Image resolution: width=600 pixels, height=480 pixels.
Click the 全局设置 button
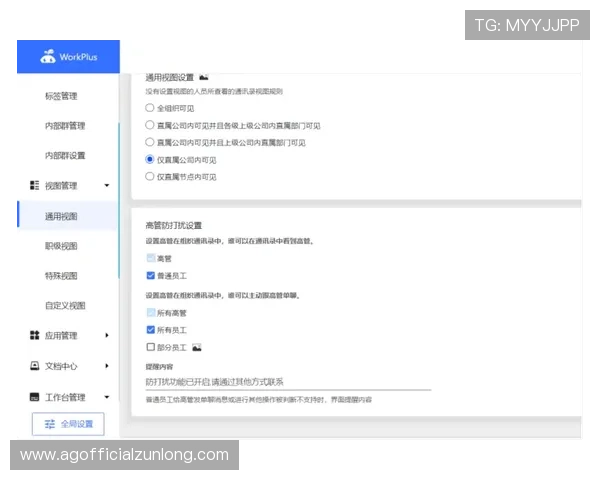click(68, 424)
